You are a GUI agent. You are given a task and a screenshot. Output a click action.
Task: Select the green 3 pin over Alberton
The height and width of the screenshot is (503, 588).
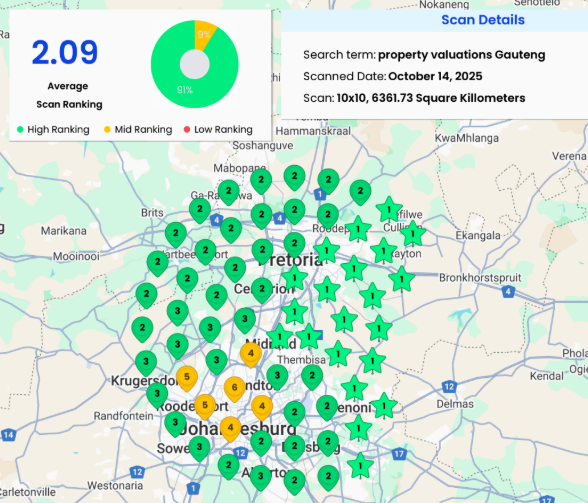(261, 478)
